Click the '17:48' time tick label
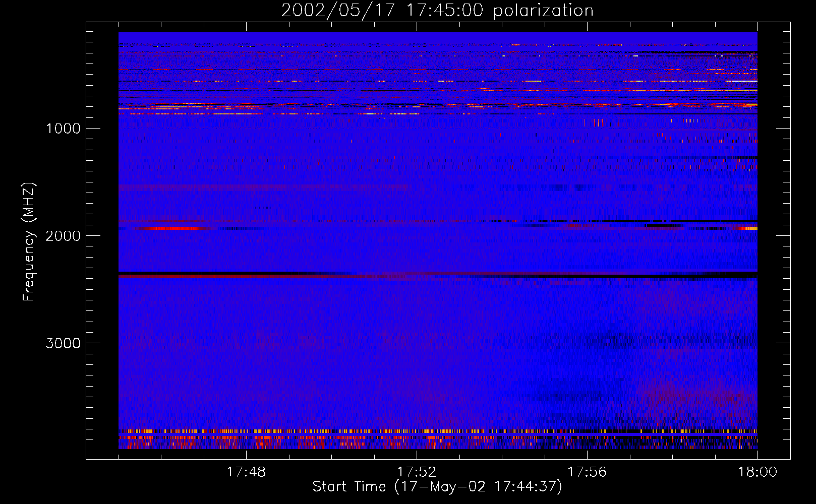 [x=246, y=472]
